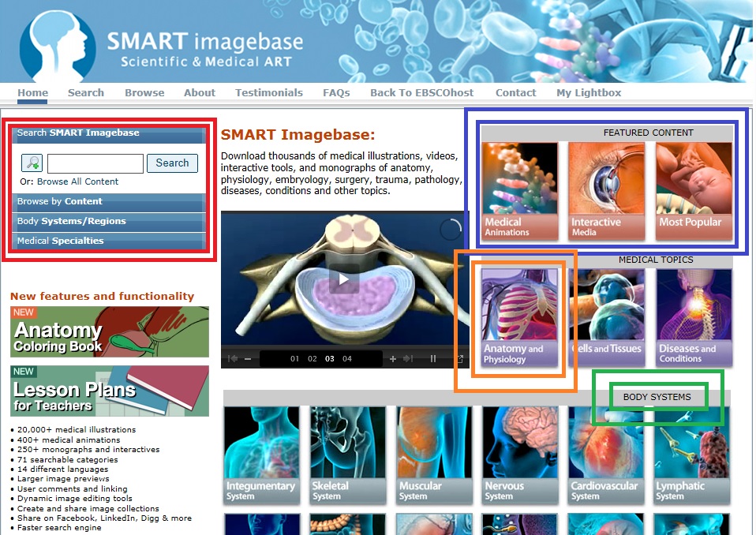This screenshot has height=535, width=756.
Task: Click the plus next-slide control
Action: 393,358
